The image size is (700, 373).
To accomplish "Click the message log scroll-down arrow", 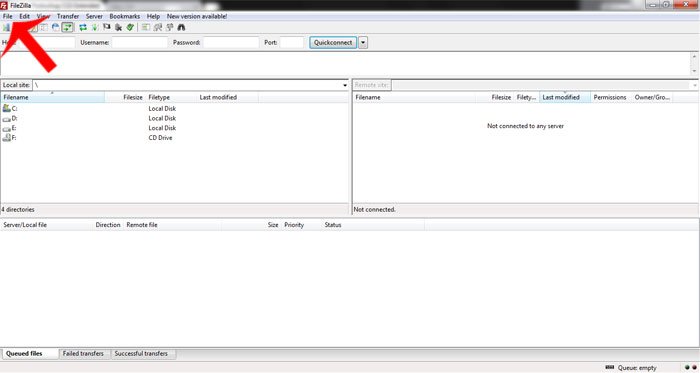I will tap(695, 71).
